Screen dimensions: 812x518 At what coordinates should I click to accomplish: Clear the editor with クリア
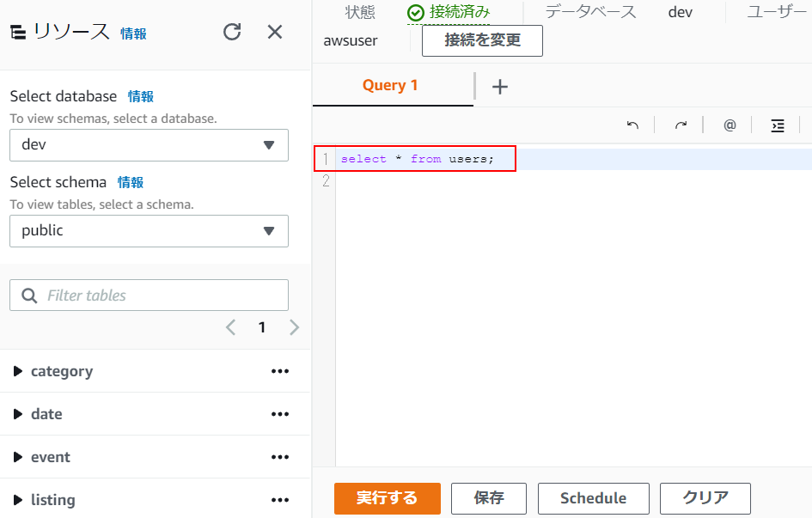click(x=705, y=498)
